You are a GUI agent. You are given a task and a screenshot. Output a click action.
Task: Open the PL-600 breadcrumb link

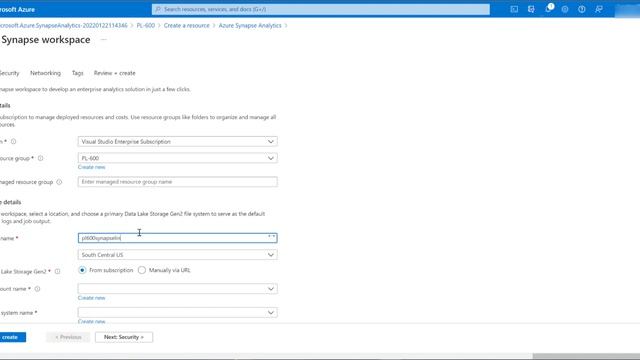[x=146, y=25]
